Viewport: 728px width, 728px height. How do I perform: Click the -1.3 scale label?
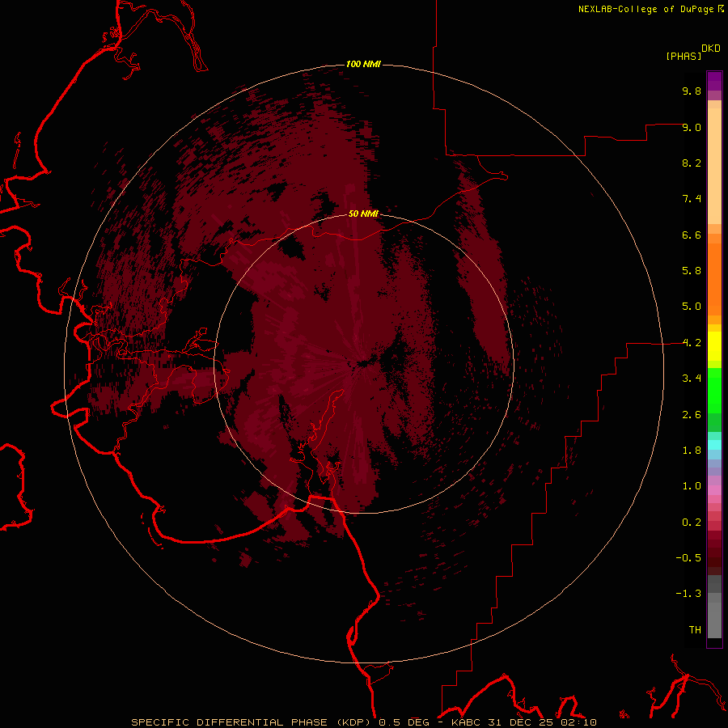coord(688,594)
